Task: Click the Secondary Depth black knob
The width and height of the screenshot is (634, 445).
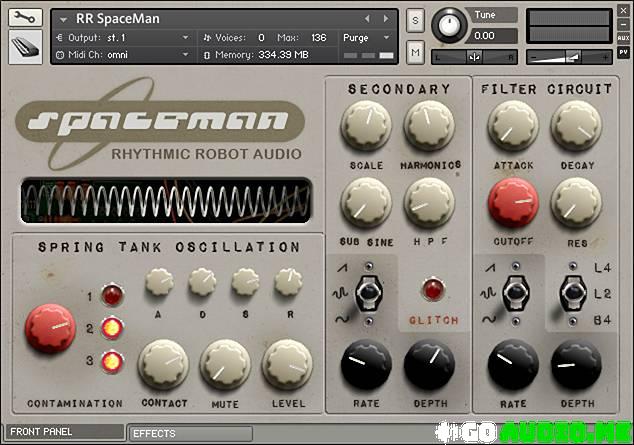Action: tap(429, 364)
